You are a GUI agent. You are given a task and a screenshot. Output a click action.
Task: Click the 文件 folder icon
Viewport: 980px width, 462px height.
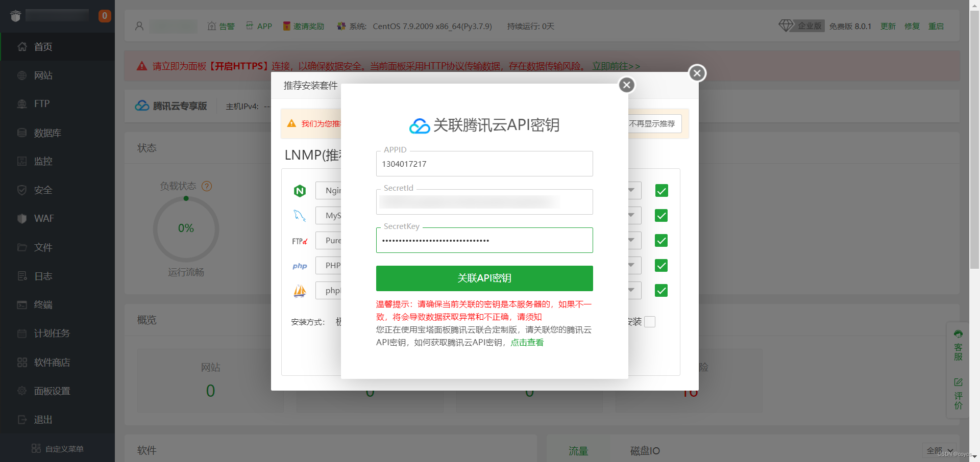click(x=22, y=247)
